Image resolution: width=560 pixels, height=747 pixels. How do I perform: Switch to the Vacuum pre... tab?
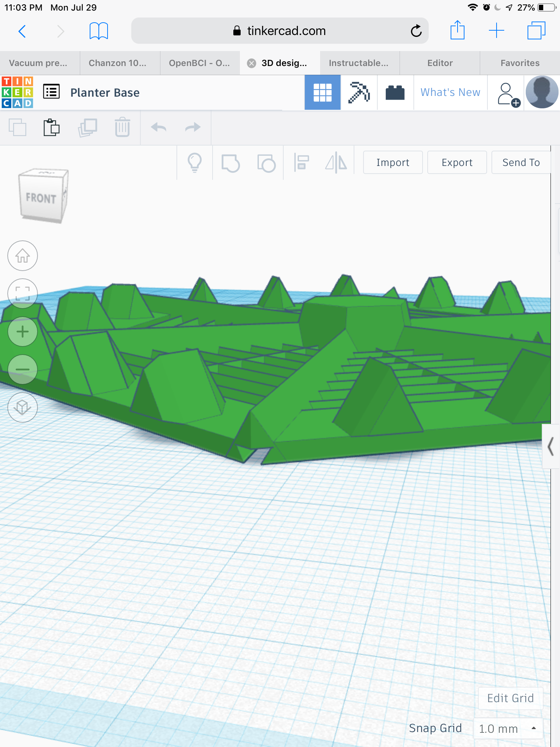[40, 63]
